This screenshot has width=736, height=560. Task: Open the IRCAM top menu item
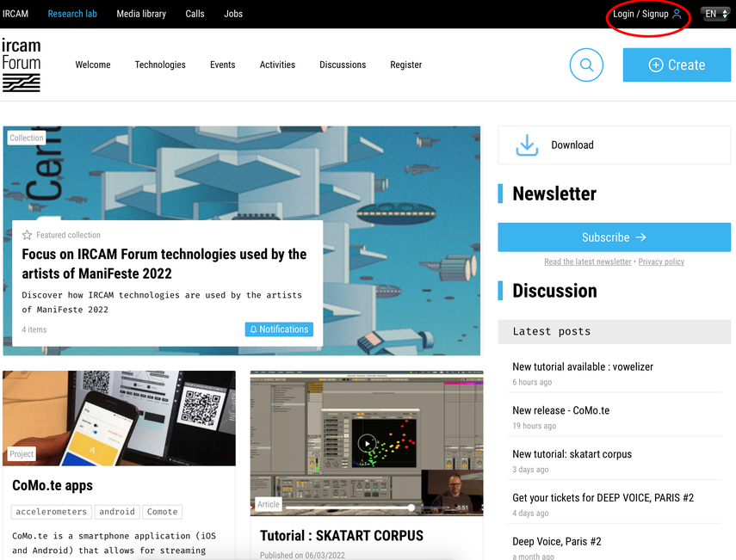point(15,14)
